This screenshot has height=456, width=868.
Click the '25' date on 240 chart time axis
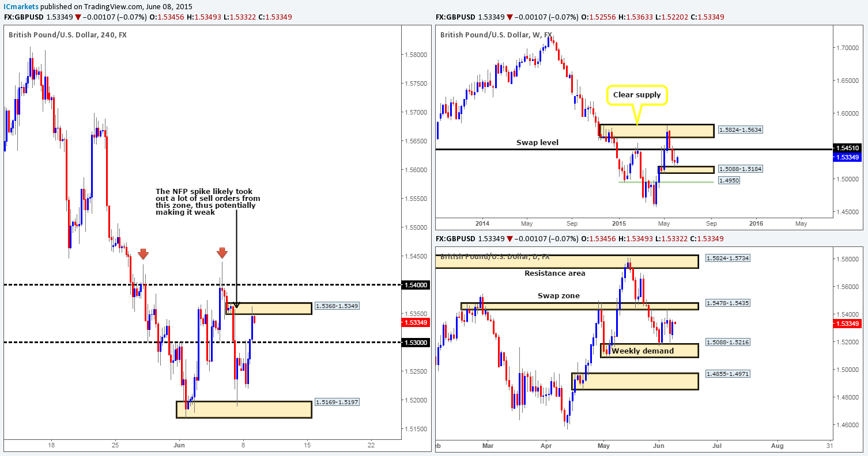click(115, 445)
